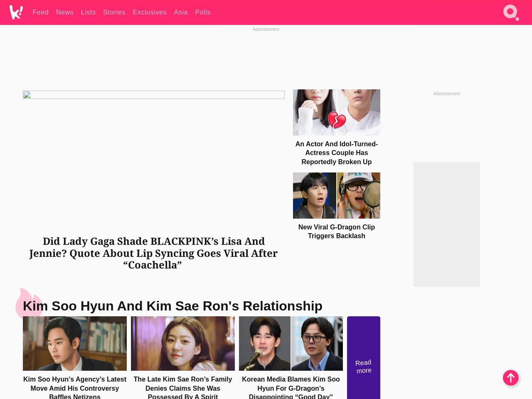
Task: Open the Asia menu item
Action: [181, 12]
